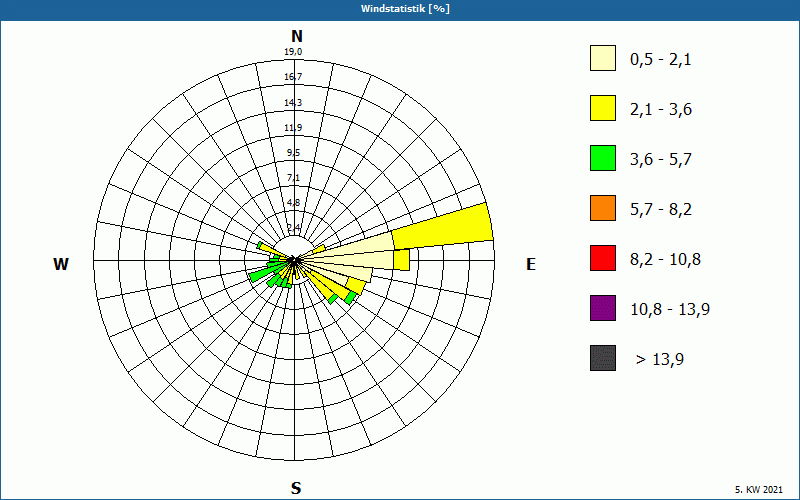Click the green 3,6 - 5,7 legend swatch
The height and width of the screenshot is (500, 800).
pos(603,158)
